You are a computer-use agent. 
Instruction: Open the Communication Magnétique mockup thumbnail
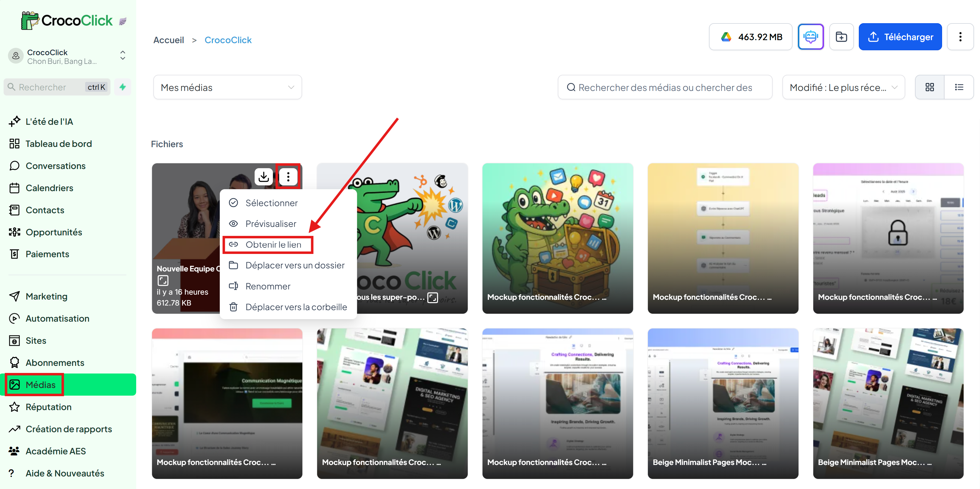pos(227,403)
